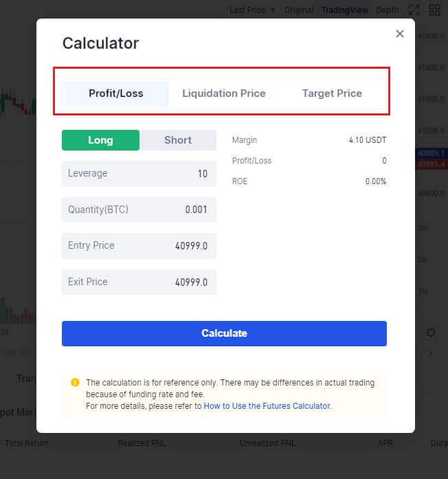Open the Target Price tab

click(x=332, y=93)
